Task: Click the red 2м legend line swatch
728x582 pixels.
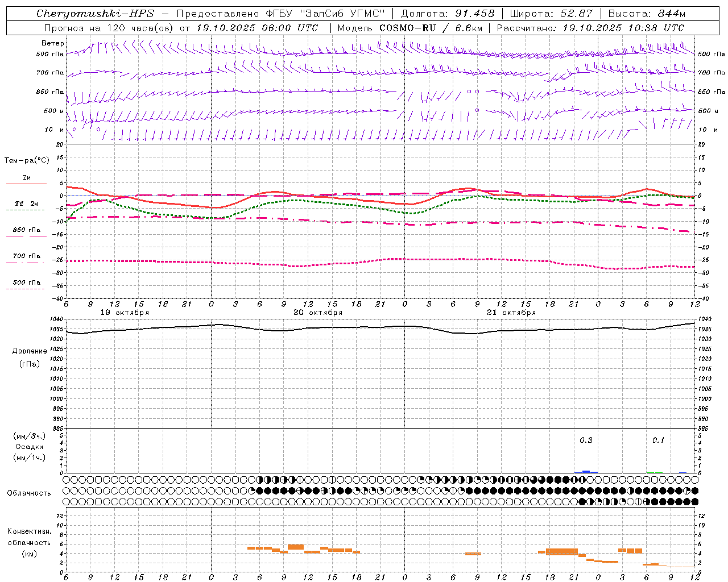Action: tap(26, 184)
